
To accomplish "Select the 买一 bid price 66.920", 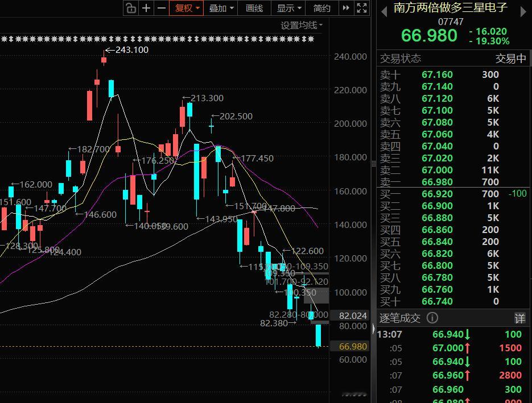I will point(437,194).
